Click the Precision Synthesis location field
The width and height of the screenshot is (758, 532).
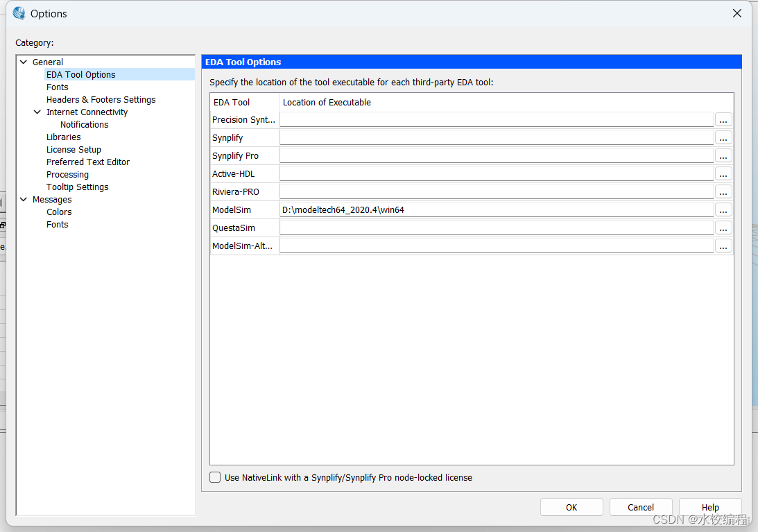point(497,119)
